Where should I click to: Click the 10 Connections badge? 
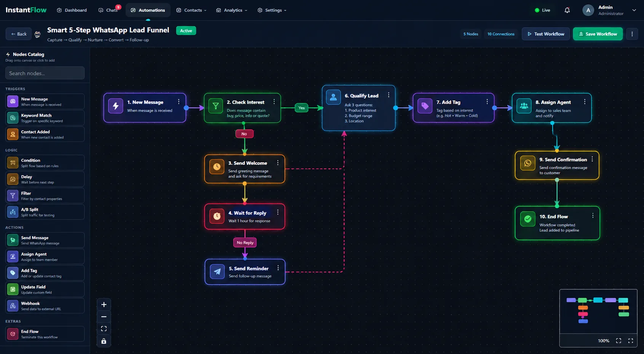click(501, 34)
